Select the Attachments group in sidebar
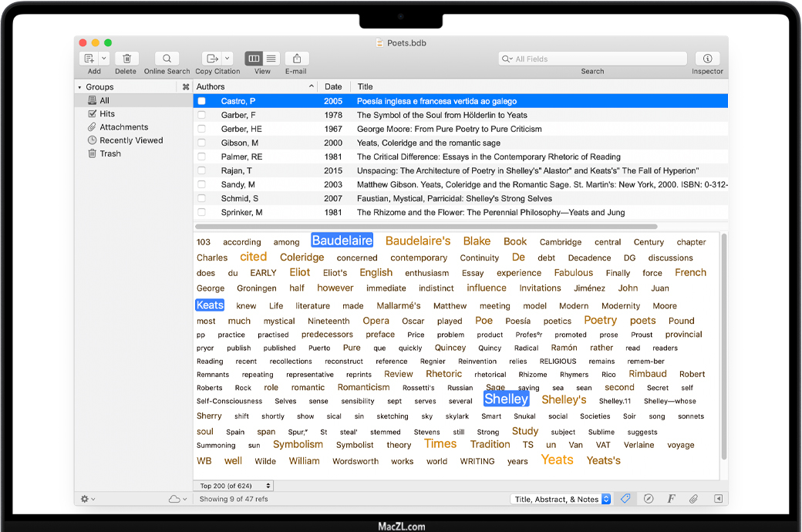Viewport: 802px width, 532px height. pos(123,127)
